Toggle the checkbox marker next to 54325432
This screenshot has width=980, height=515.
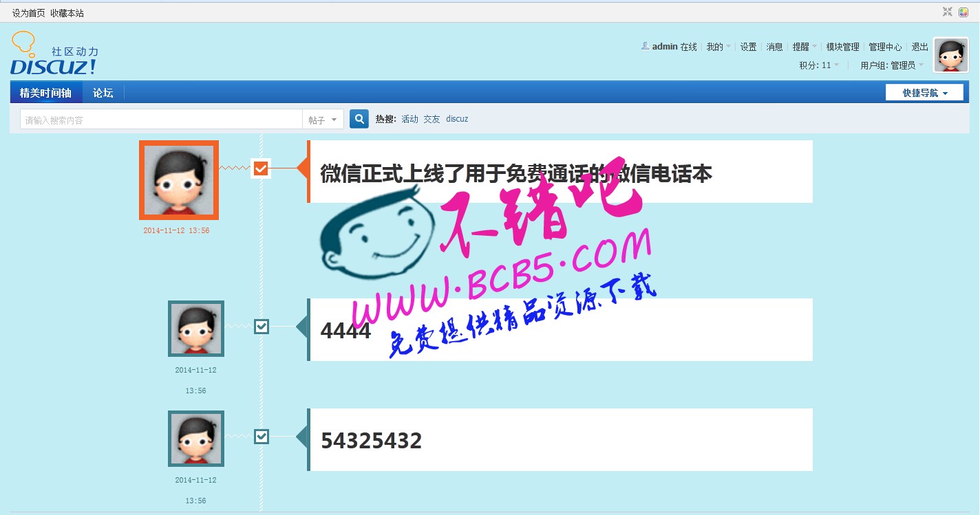(261, 437)
